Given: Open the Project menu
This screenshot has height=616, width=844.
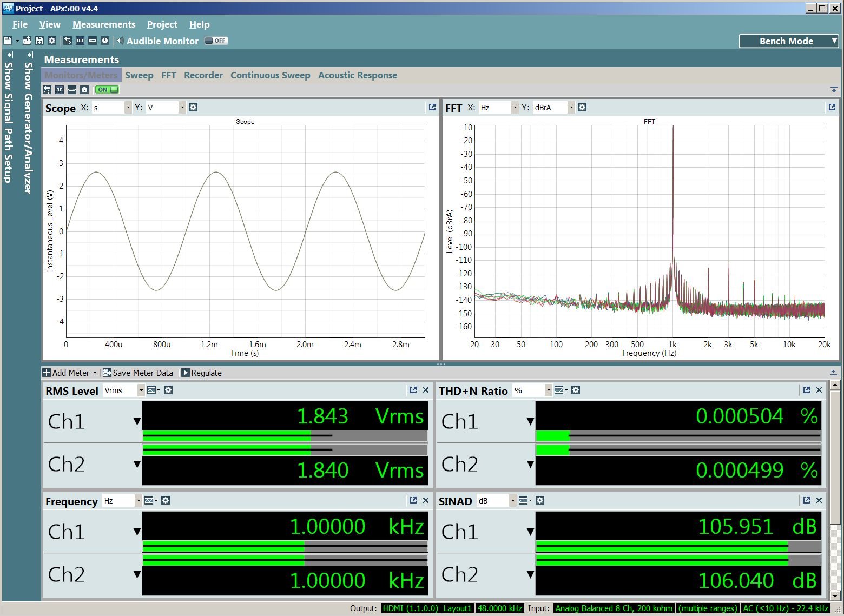Looking at the screenshot, I should click(162, 24).
